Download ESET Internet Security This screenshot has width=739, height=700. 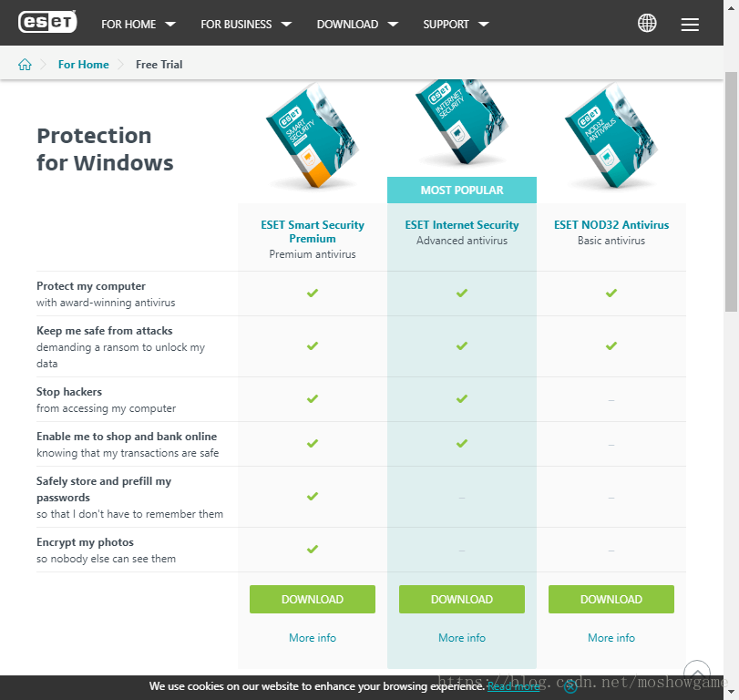pos(462,599)
